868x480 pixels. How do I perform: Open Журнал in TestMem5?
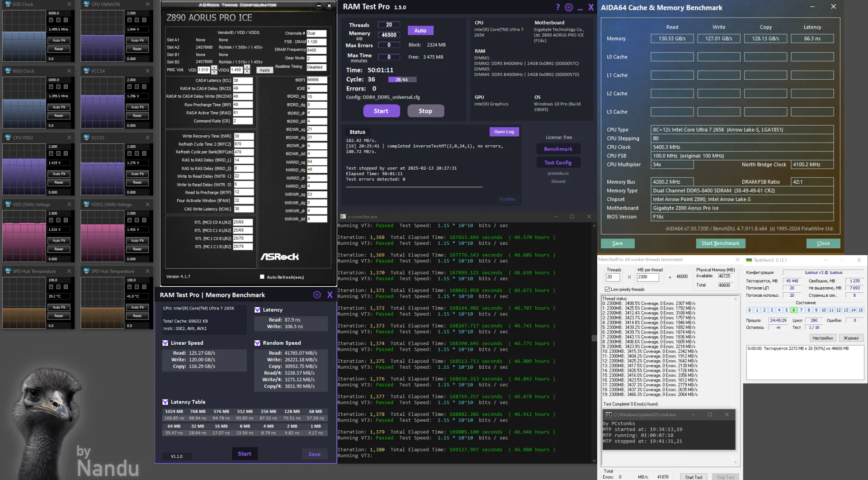tap(851, 338)
